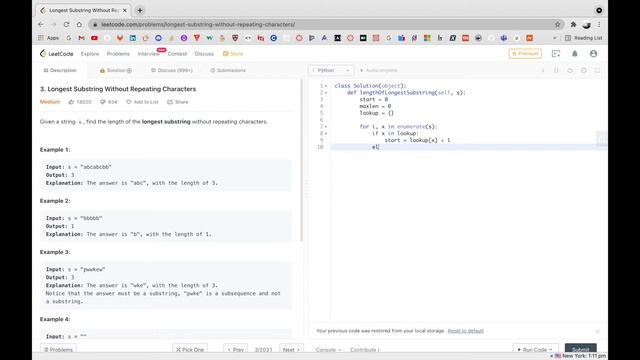Viewport: 640px width, 360px height.
Task: Open the Chrome extensions puzzle icon
Action: [573, 24]
